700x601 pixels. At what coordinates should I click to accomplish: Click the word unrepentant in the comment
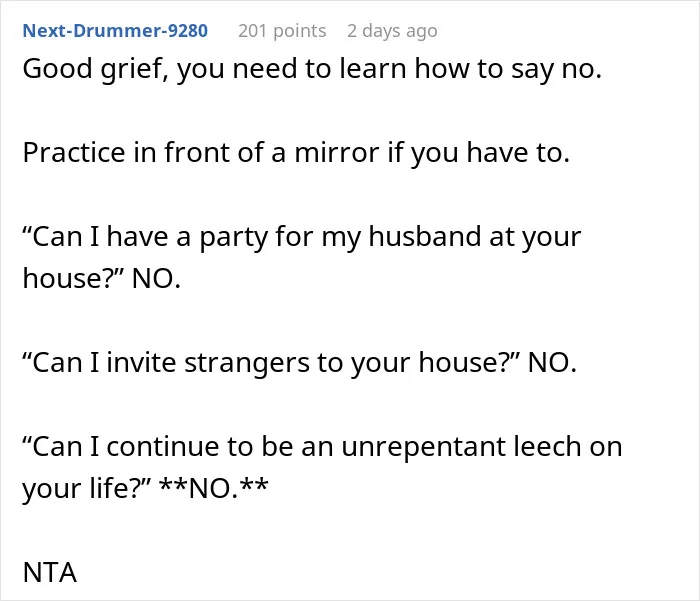click(423, 447)
